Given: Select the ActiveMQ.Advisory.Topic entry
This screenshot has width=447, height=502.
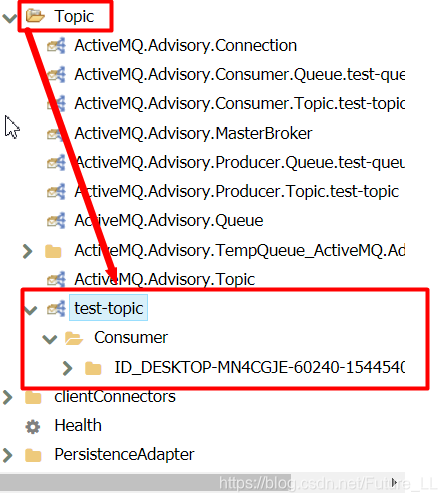Looking at the screenshot, I should click(165, 279).
